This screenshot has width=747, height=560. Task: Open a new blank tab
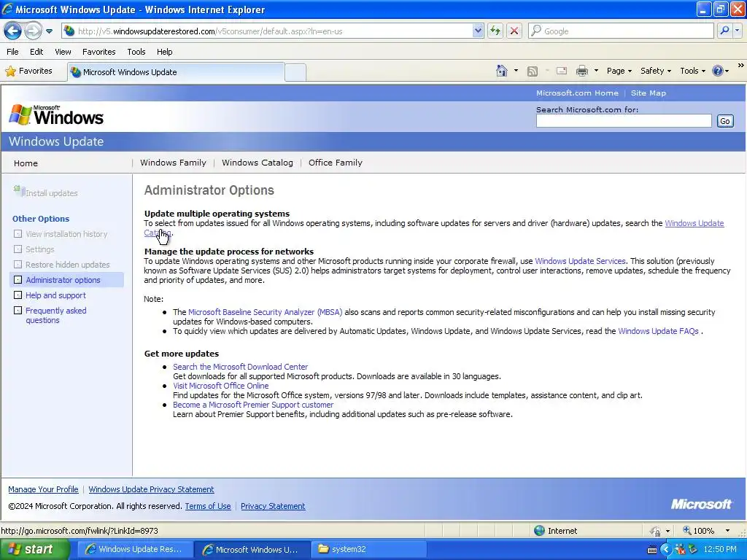click(295, 73)
